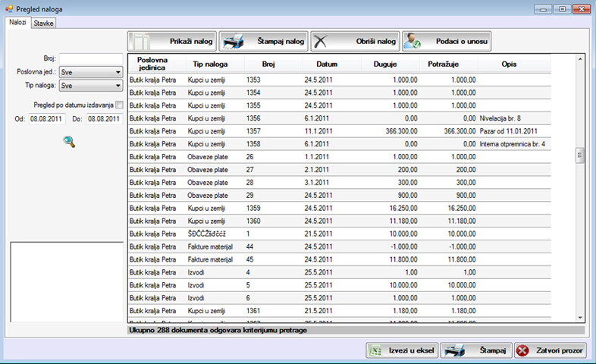Click the Nivelacija br. 8 description cell

[x=514, y=118]
